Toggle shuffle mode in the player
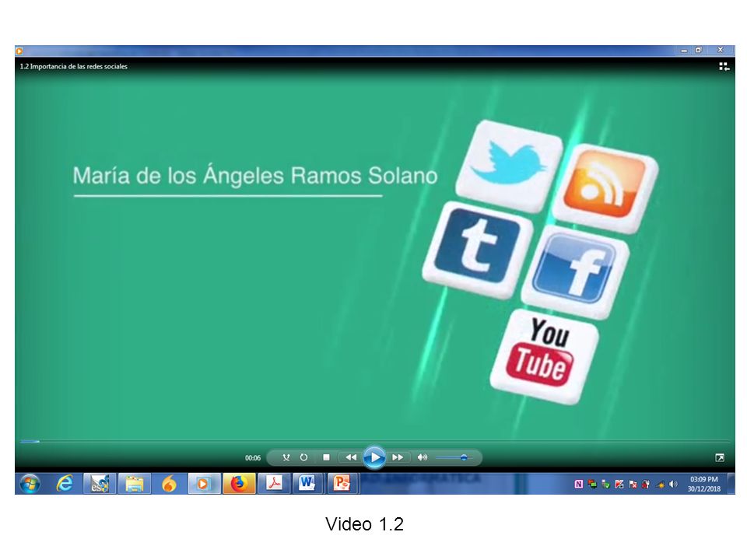This screenshot has width=747, height=560. pyautogui.click(x=286, y=457)
